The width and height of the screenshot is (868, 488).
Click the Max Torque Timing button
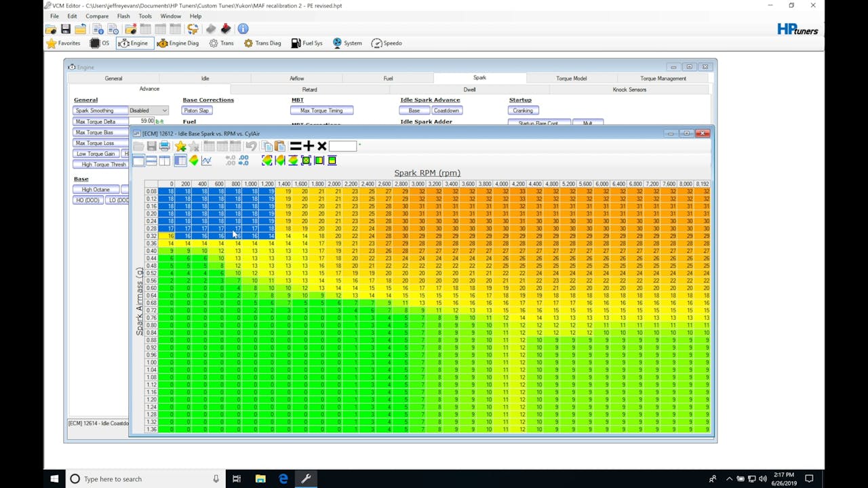[321, 110]
